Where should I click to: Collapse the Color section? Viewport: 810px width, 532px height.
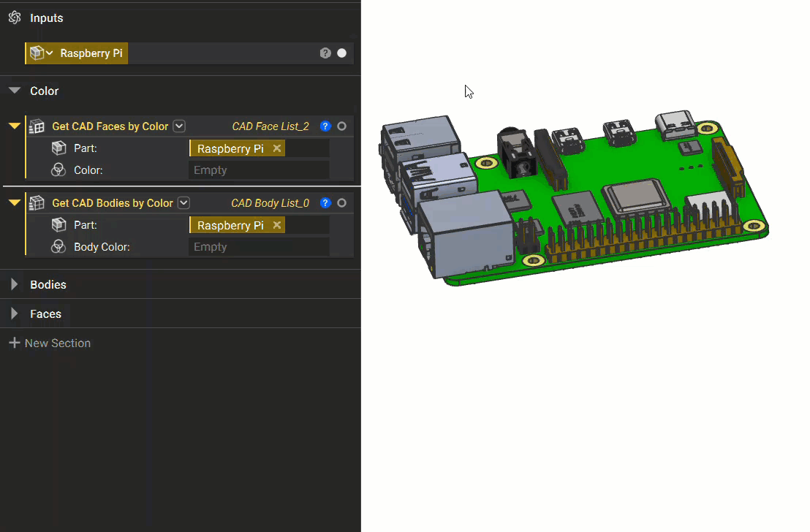(15, 91)
